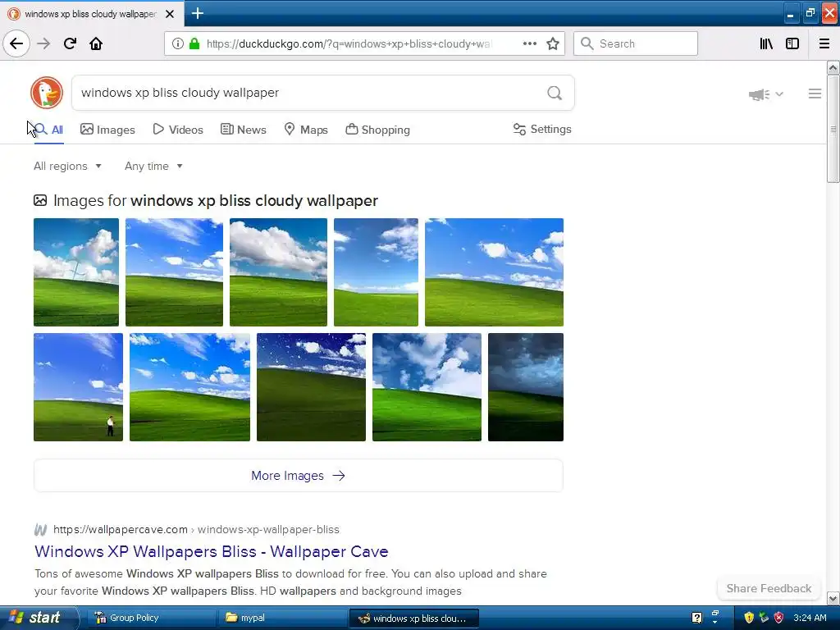
Task: Open Images for windows xp bliss heading
Action: coord(216,200)
